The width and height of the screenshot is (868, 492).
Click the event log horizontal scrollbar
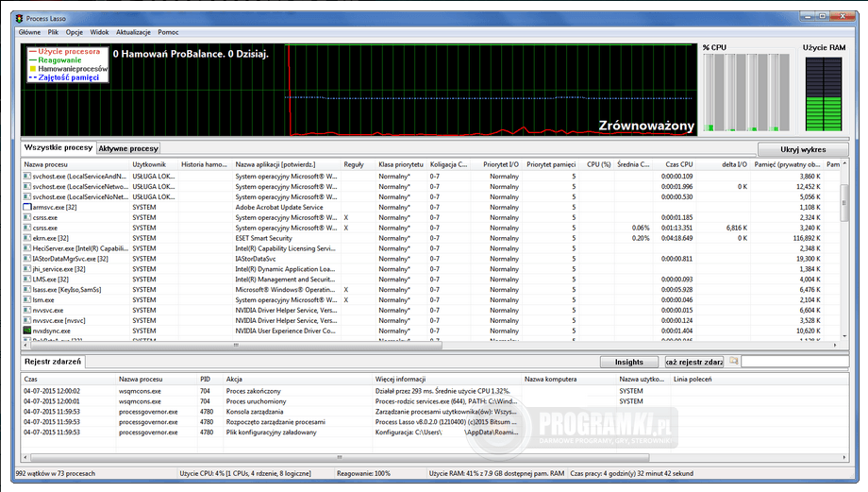coord(340,458)
